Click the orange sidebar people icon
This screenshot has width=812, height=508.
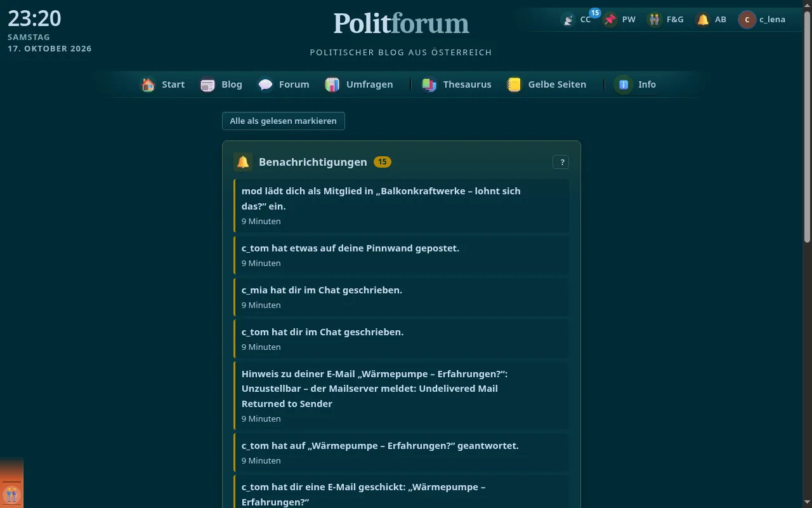[11, 495]
